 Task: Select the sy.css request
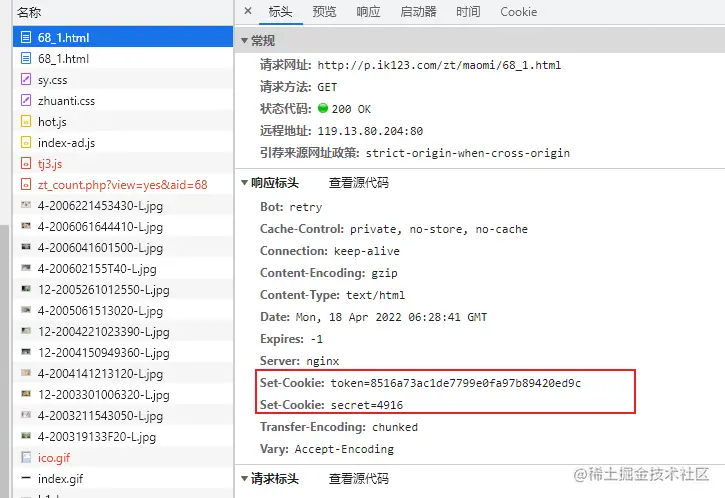click(x=123, y=80)
